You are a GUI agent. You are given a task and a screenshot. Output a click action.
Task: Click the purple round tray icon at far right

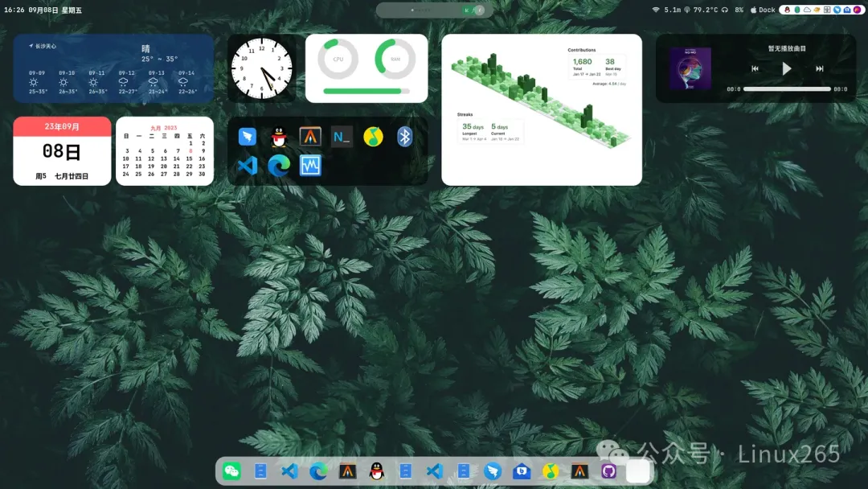(x=857, y=10)
